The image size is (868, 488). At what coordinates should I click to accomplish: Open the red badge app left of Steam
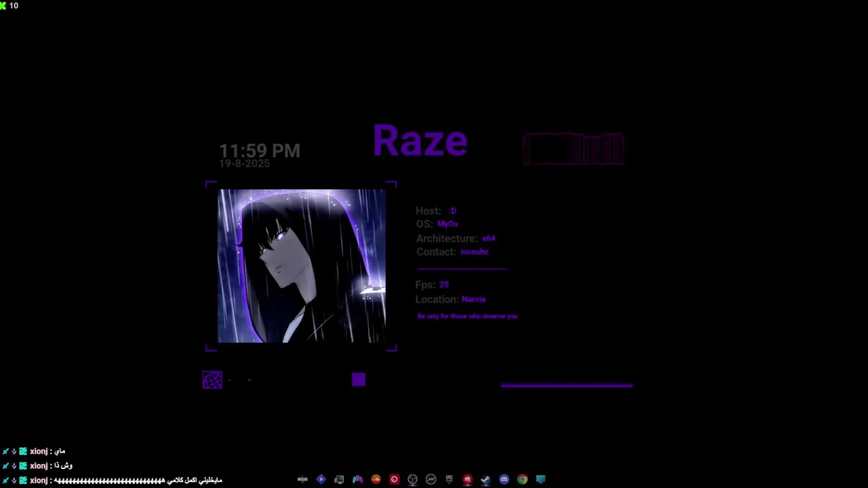[x=467, y=479]
